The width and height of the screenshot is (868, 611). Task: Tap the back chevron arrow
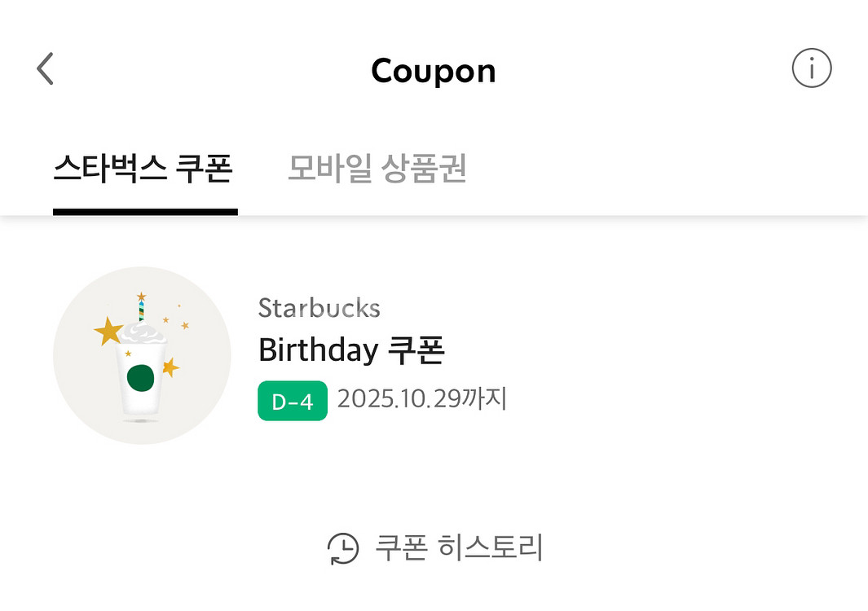[x=46, y=69]
